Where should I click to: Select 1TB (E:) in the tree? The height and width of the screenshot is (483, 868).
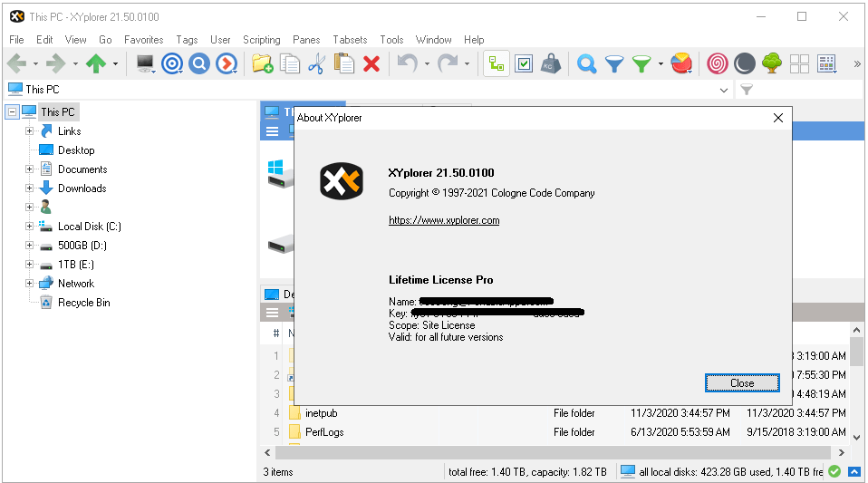click(x=76, y=265)
